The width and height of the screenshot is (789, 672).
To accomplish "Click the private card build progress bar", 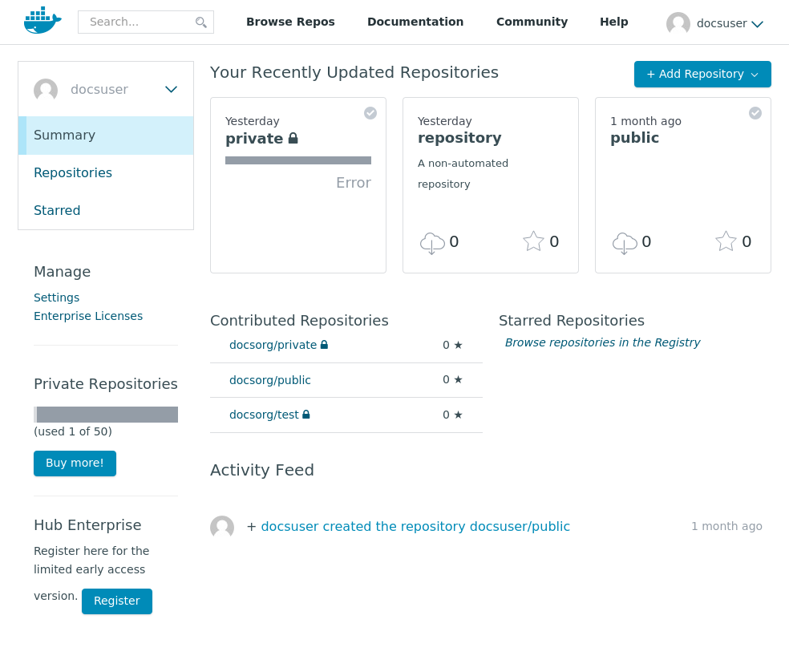I will [298, 160].
